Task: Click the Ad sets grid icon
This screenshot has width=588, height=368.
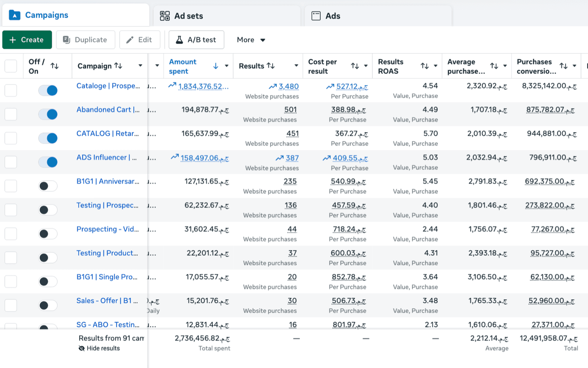Action: [x=165, y=16]
